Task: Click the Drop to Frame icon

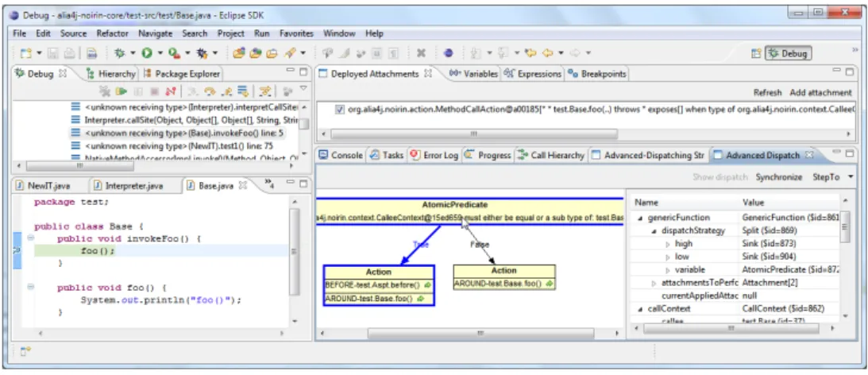Action: coord(242,91)
